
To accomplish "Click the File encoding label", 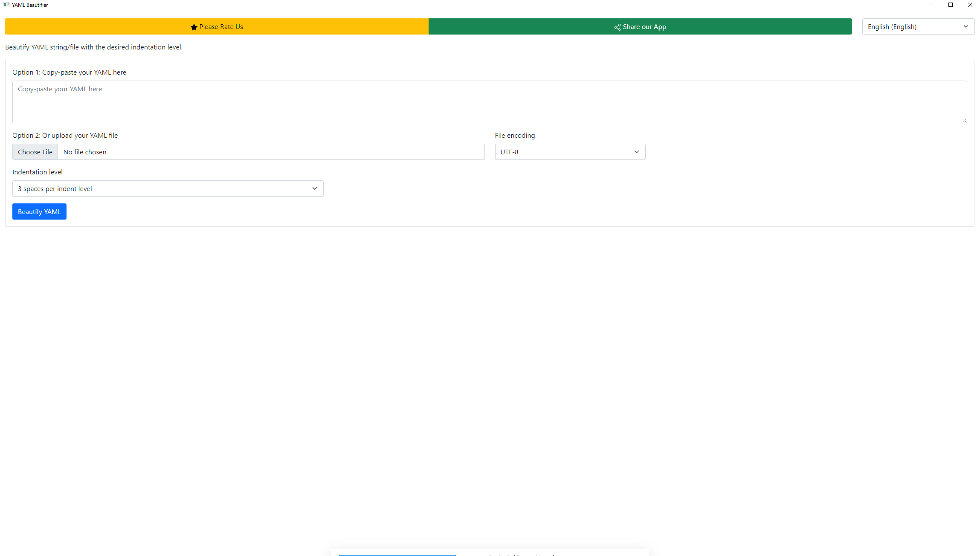I will point(514,136).
